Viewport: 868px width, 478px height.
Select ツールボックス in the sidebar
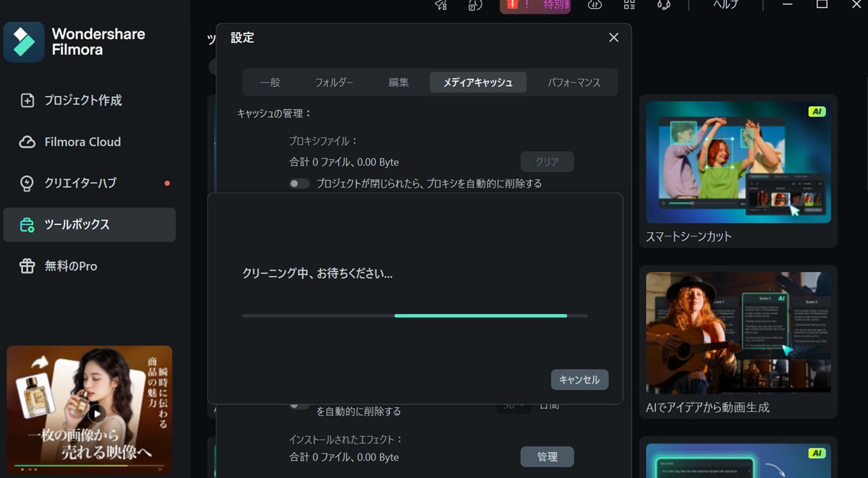coord(77,225)
